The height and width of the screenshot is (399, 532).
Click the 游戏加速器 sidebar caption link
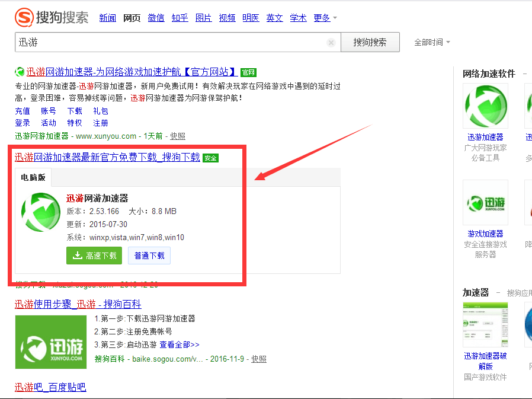pyautogui.click(x=486, y=234)
